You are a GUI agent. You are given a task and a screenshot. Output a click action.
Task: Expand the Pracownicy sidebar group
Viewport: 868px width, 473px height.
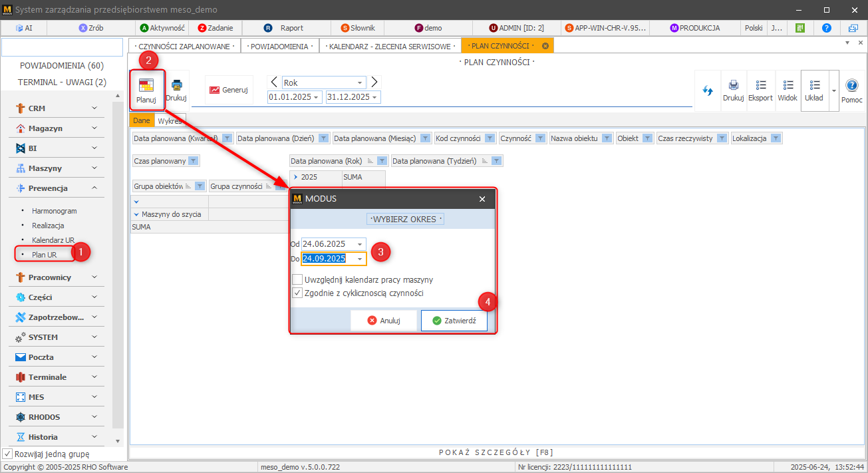[57, 277]
